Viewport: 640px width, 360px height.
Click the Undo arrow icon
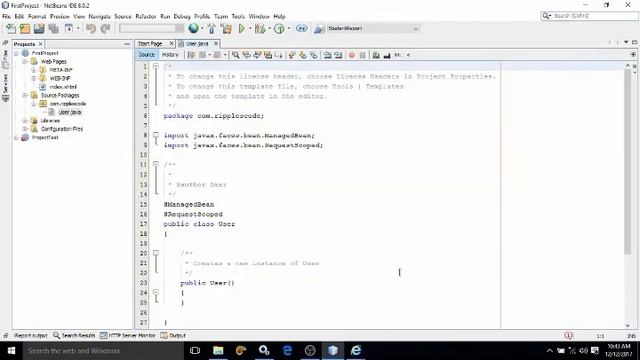click(x=91, y=29)
